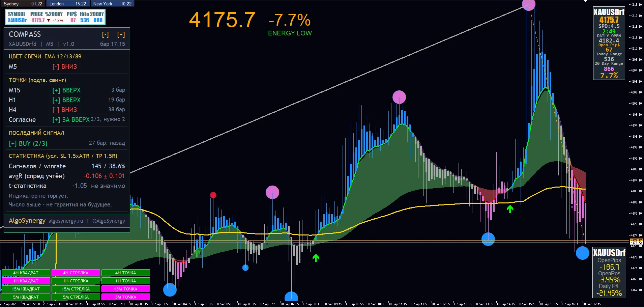Switch off the 1H КВАДРАТ button
This screenshot has width=644, height=307.
pos(26,281)
